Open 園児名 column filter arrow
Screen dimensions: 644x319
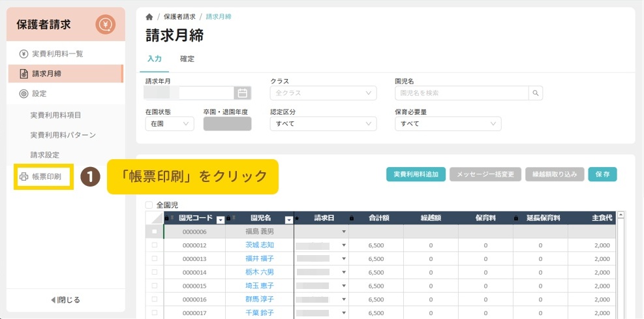coord(289,219)
